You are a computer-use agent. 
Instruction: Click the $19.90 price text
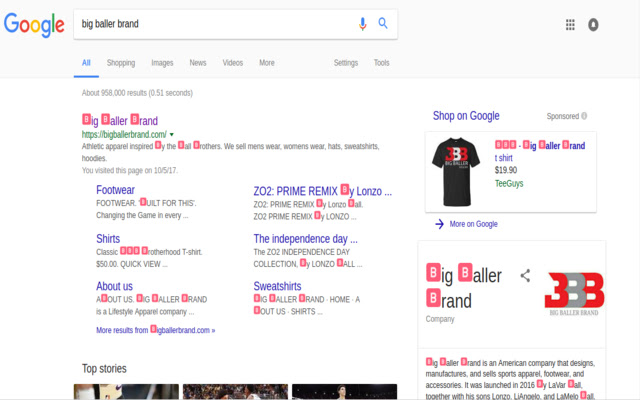pos(506,170)
